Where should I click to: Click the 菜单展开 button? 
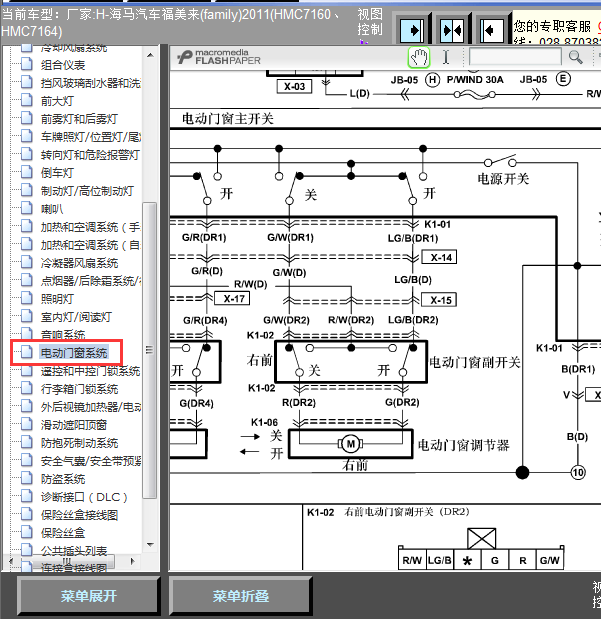pos(88,596)
